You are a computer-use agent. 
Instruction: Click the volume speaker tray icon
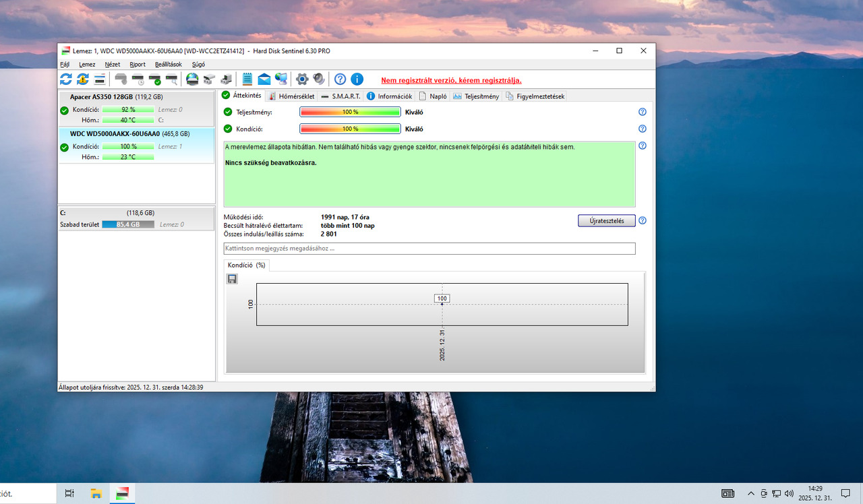789,493
